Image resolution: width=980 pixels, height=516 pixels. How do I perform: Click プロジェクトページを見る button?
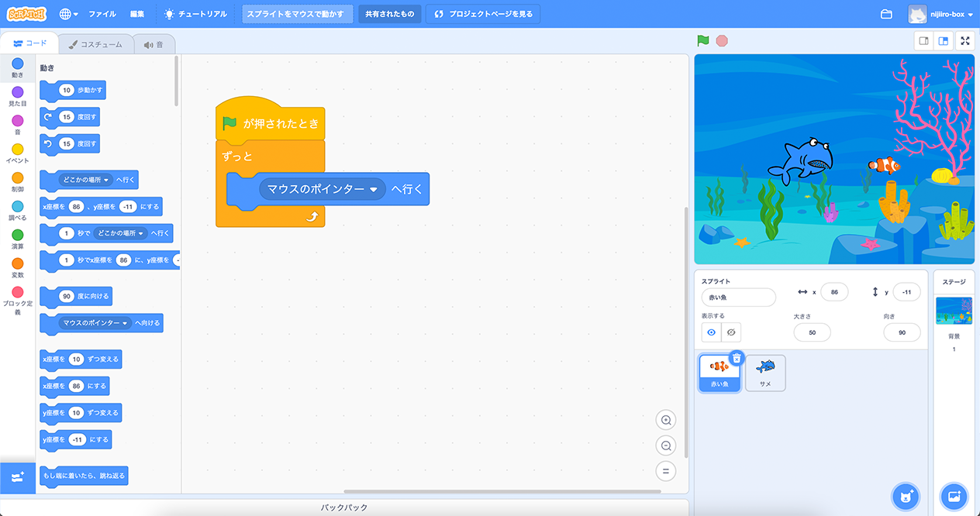(483, 14)
